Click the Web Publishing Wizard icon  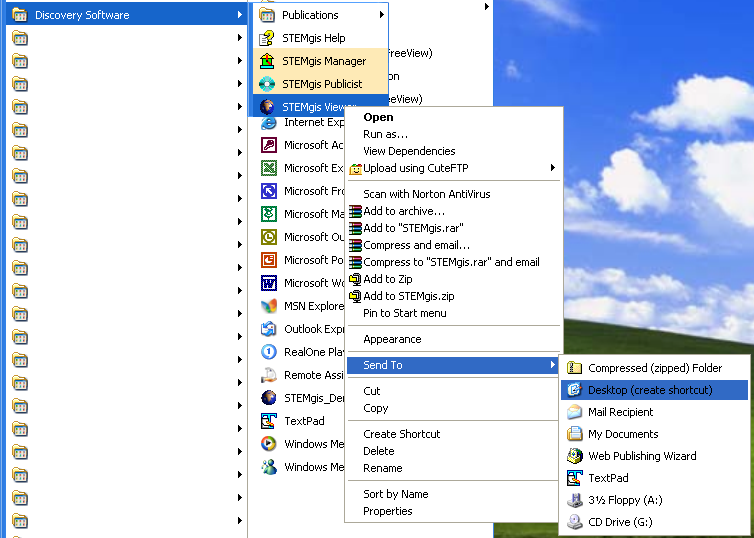click(x=574, y=456)
